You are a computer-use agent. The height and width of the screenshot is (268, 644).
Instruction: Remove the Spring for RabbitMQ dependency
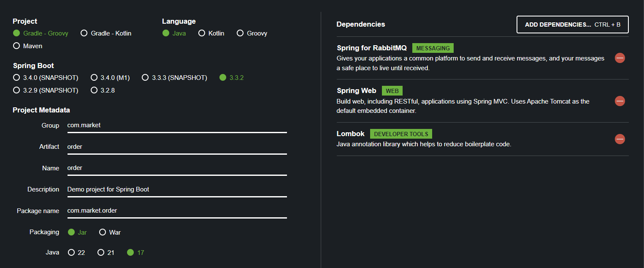[x=620, y=58]
